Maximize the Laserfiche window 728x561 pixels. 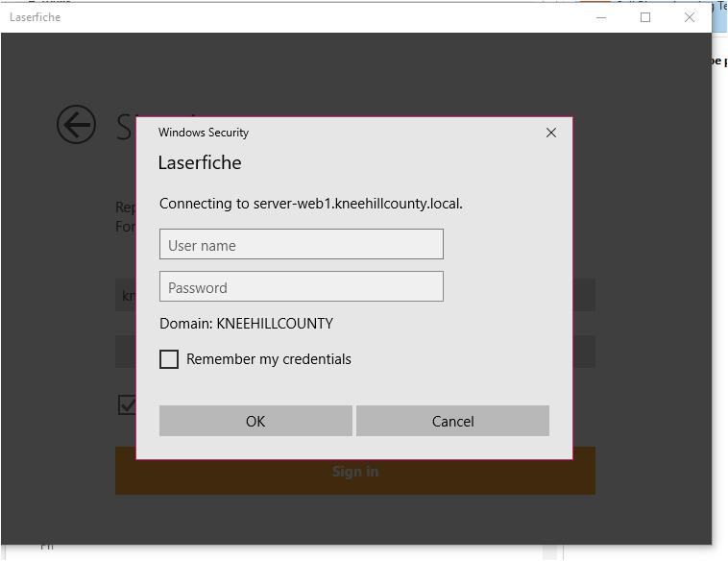pos(645,17)
